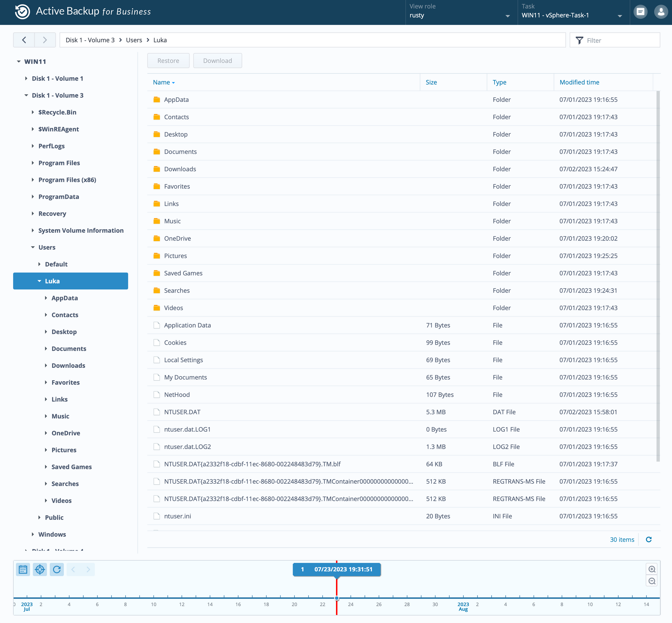
Task: Click the Luka breadcrumb
Action: 160,40
